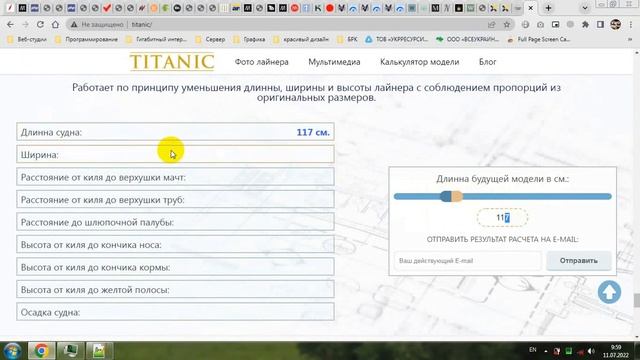Open the share page icon in address bar

[491, 24]
